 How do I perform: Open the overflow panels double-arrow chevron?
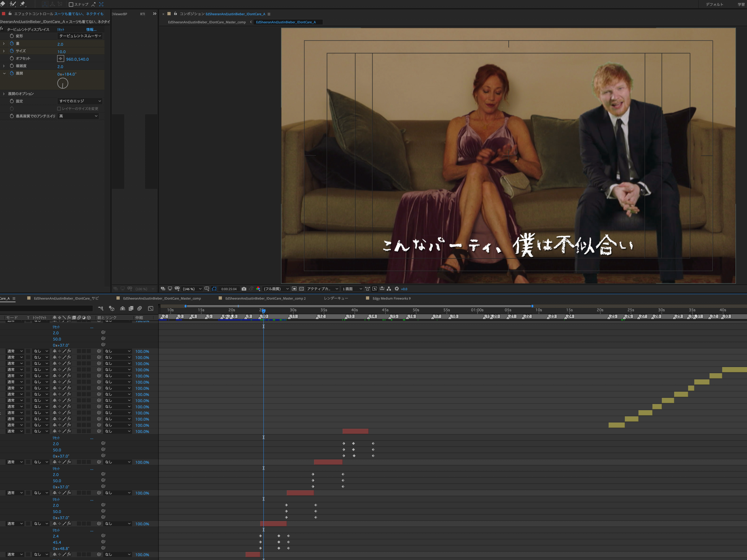pyautogui.click(x=155, y=14)
